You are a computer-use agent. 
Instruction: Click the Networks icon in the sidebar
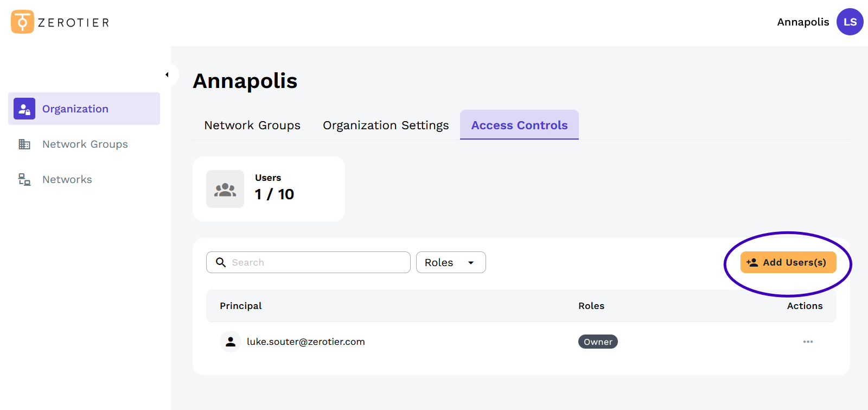point(24,179)
